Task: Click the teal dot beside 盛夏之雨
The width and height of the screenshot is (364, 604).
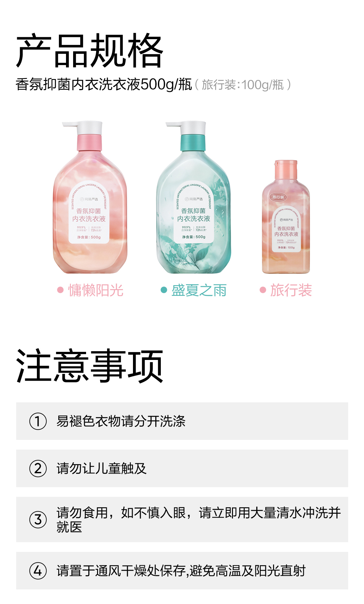Action: (164, 290)
